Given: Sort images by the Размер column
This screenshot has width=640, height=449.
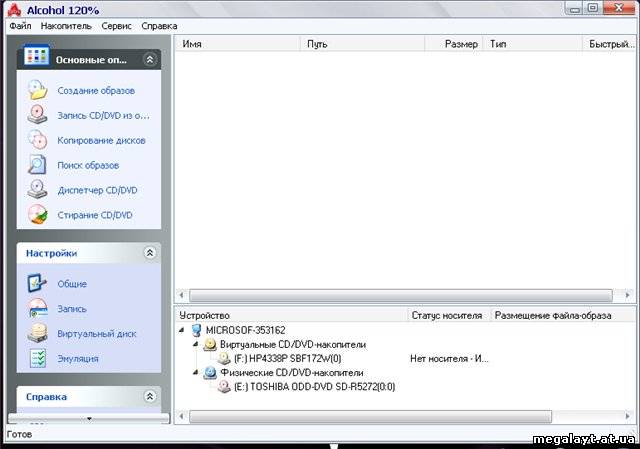Looking at the screenshot, I should pyautogui.click(x=454, y=44).
